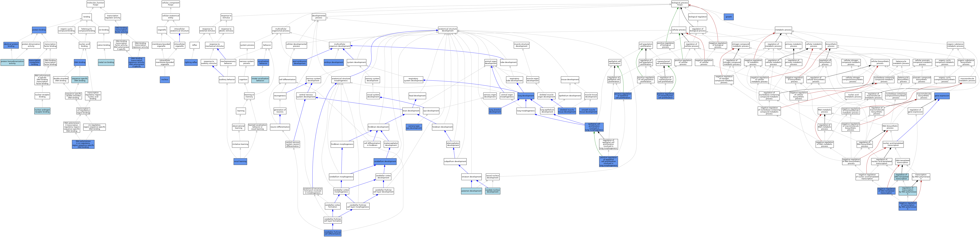Viewport: 980px width, 237px height.
Task: Click the 'observational learning' node
Action: pos(239,127)
